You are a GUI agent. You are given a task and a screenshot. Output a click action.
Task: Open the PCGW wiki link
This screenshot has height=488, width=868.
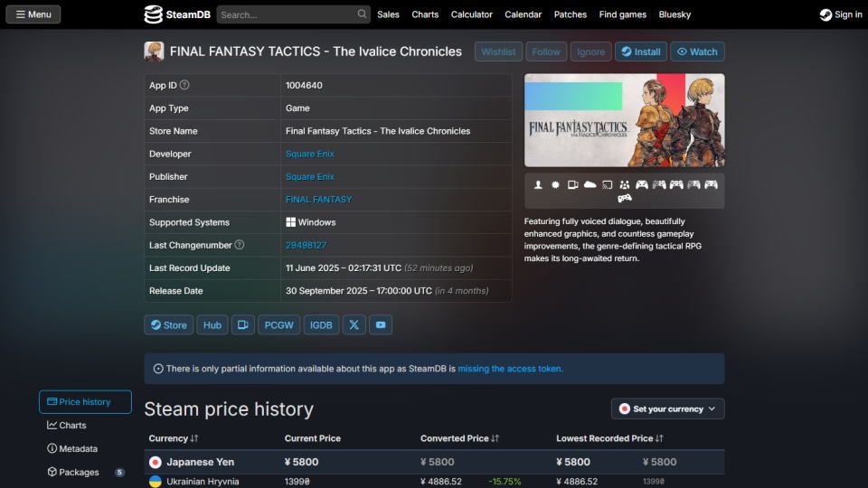pyautogui.click(x=278, y=324)
